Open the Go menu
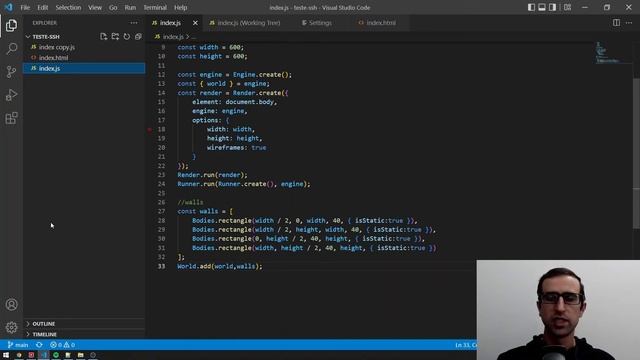Viewport: 640px width, 360px height. point(113,7)
